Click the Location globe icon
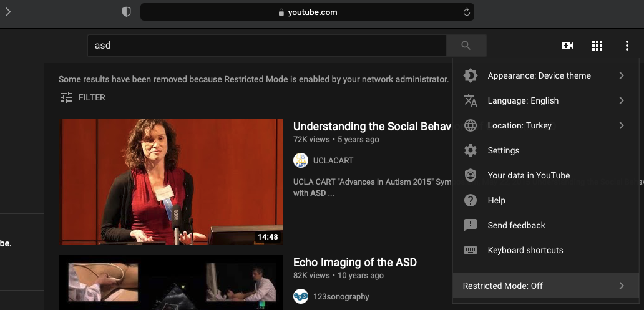This screenshot has height=310, width=644. click(x=471, y=125)
